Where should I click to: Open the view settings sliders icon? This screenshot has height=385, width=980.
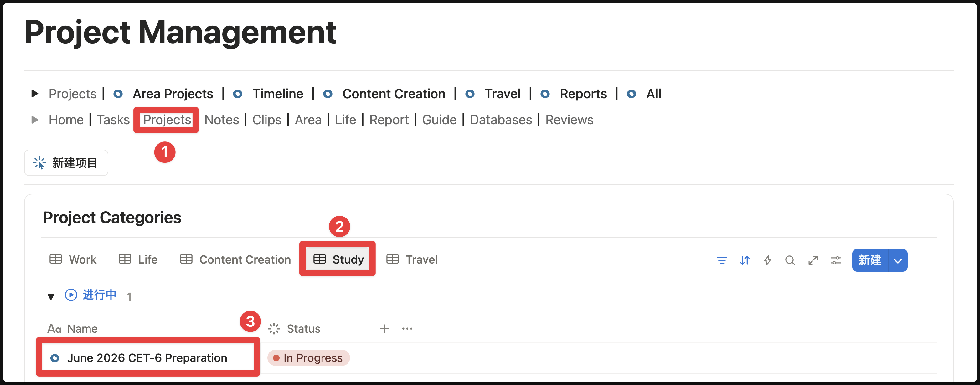(835, 261)
